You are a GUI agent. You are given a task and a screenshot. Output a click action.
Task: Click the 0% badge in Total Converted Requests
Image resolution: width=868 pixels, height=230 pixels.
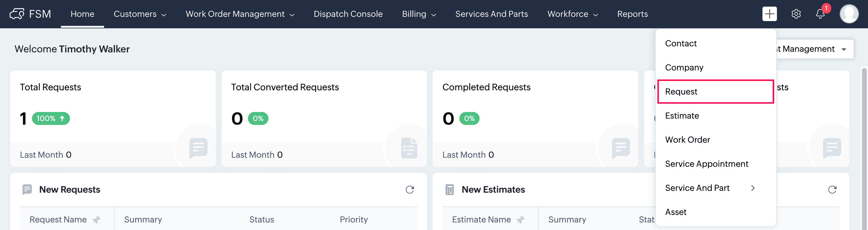258,118
